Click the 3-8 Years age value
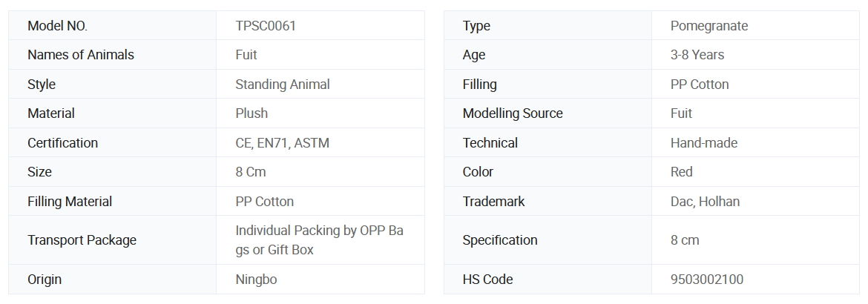 coord(697,55)
